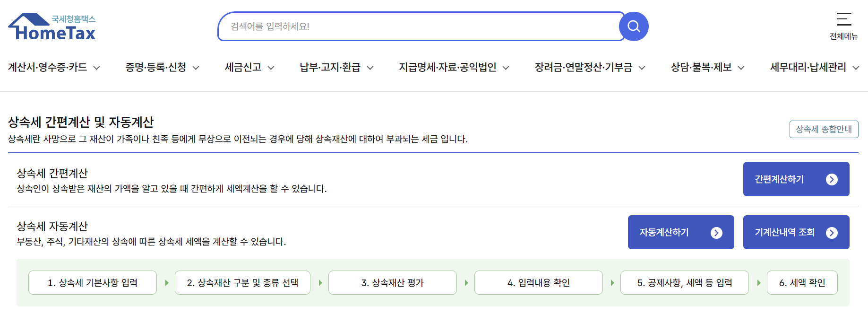Click the 간편계산하기 button
Screen dimensions: 868x315
796,179
